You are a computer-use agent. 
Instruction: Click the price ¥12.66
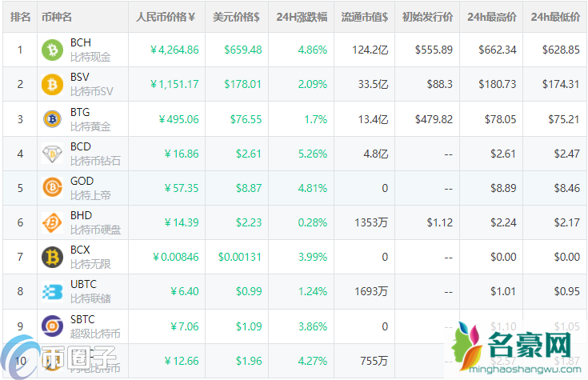(182, 361)
